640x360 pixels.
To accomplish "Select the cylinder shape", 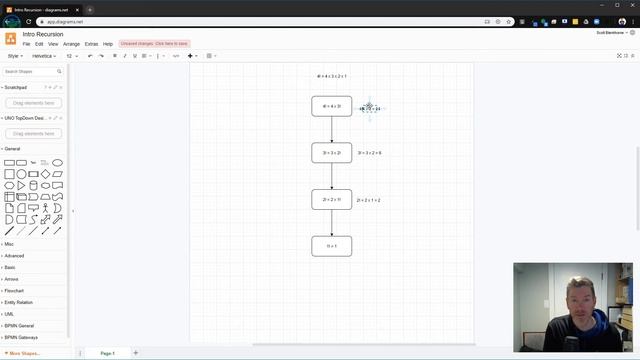I will pos(33,186).
